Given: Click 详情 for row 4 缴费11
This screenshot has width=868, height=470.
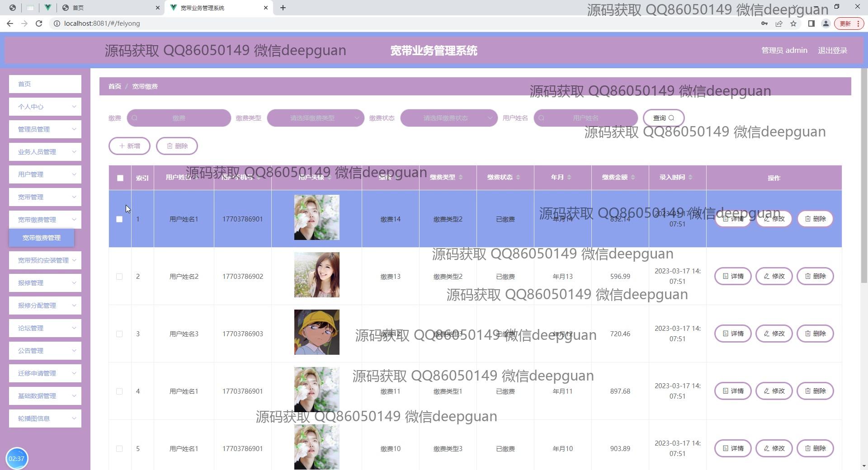Looking at the screenshot, I should coord(733,391).
